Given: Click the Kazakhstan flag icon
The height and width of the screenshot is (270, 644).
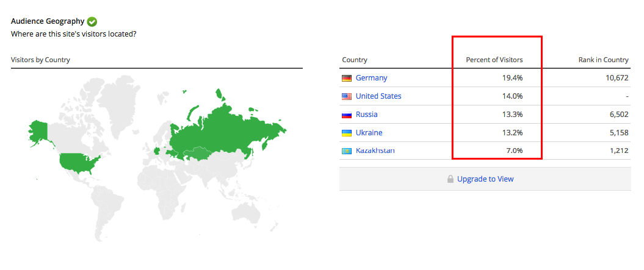Looking at the screenshot, I should pos(347,151).
